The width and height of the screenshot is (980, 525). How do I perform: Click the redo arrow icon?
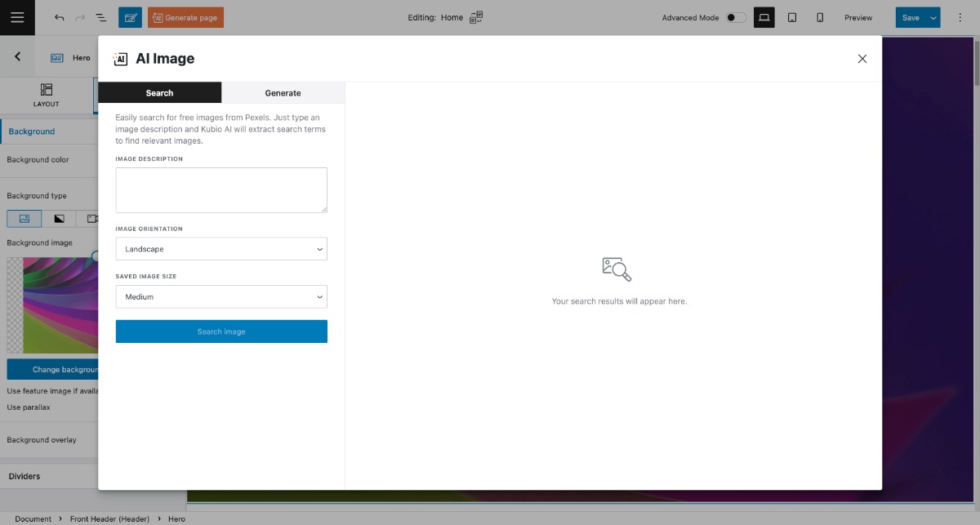click(80, 17)
